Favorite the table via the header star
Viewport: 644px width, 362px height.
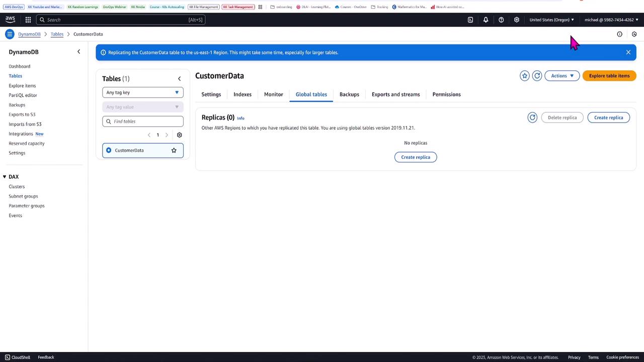click(525, 76)
